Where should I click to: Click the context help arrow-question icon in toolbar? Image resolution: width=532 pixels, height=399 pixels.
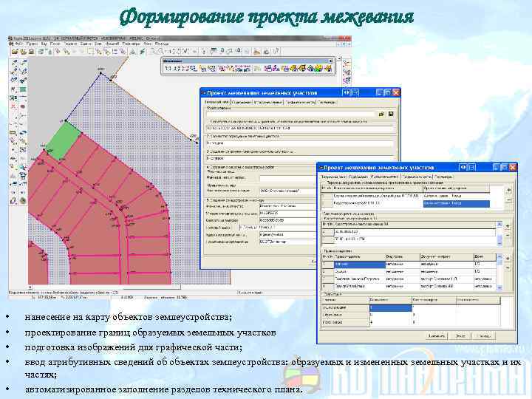pos(276,52)
